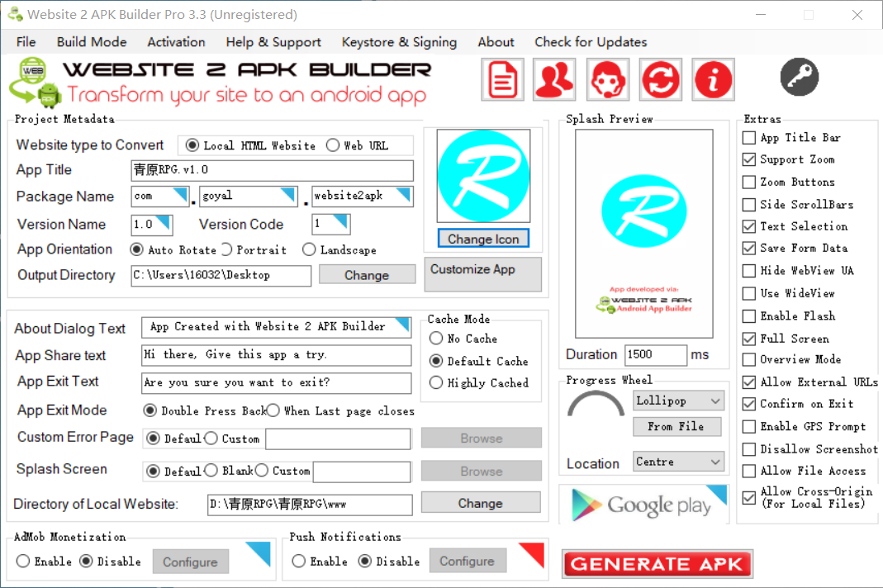Click the blue corner marker in AdMob Monetization

[x=258, y=553]
